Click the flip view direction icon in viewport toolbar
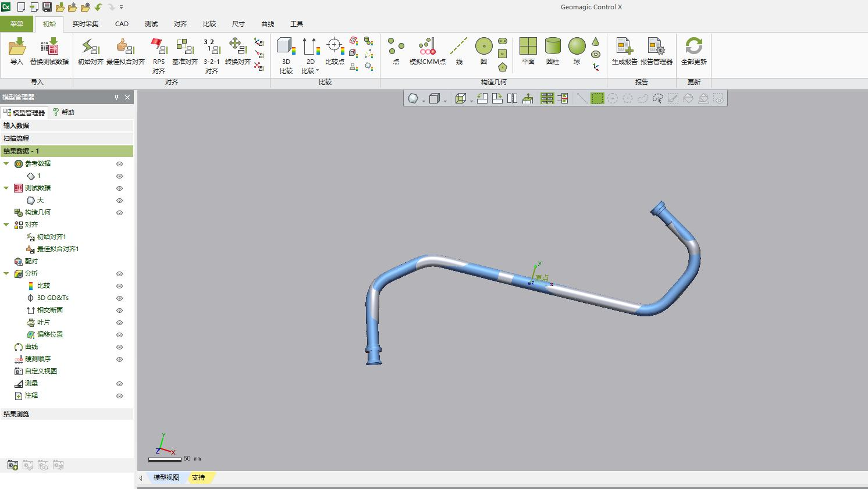Image resolution: width=868 pixels, height=489 pixels. 512,98
